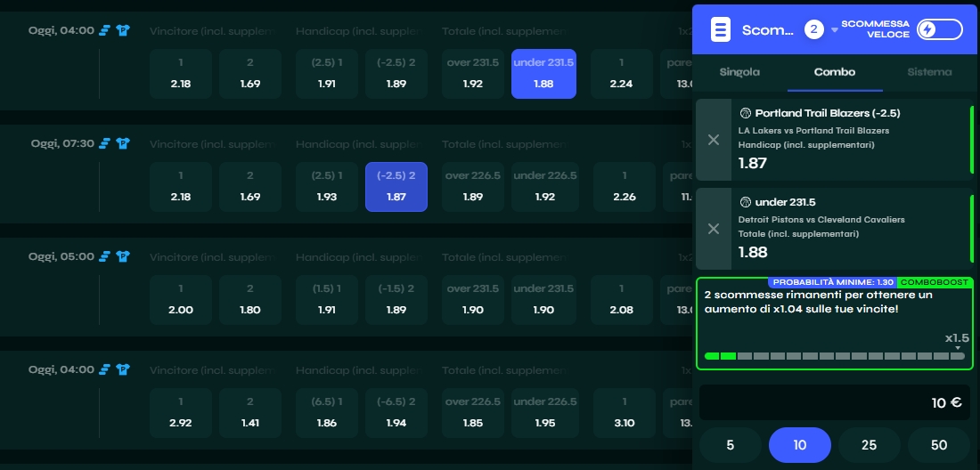980x470 pixels.
Task: Click 2 scommesse rimanenti boost message
Action: point(818,302)
